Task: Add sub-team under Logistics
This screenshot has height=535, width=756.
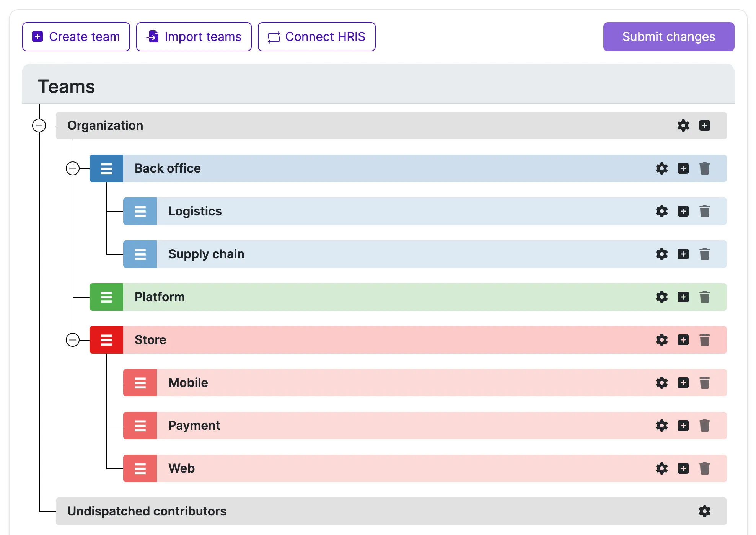Action: pos(683,211)
